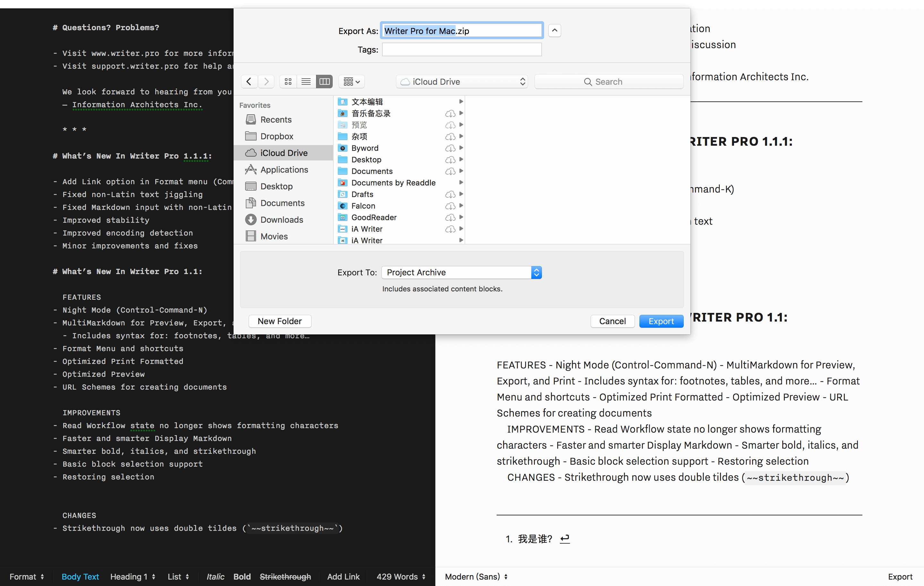The height and width of the screenshot is (586, 924).
Task: Click the blue Export button
Action: coord(661,321)
